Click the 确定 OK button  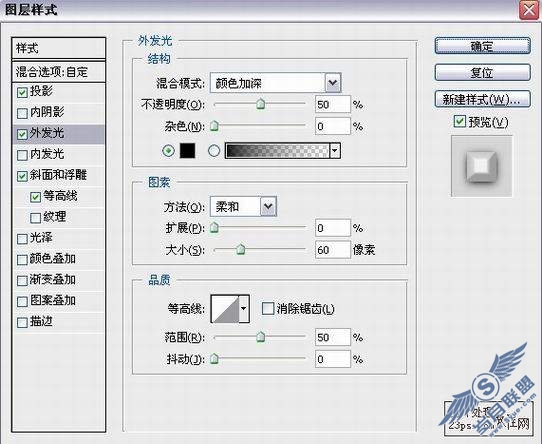pos(483,46)
